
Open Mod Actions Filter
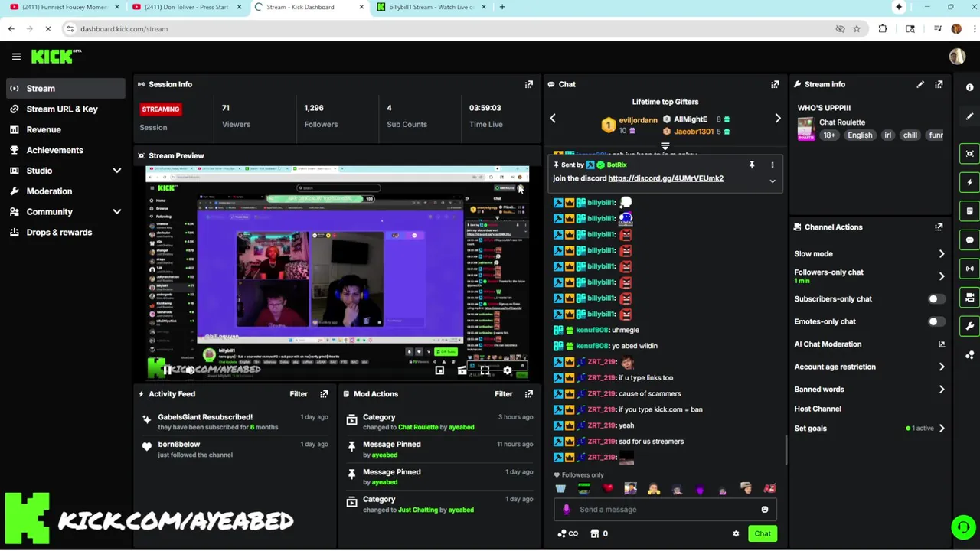[503, 394]
